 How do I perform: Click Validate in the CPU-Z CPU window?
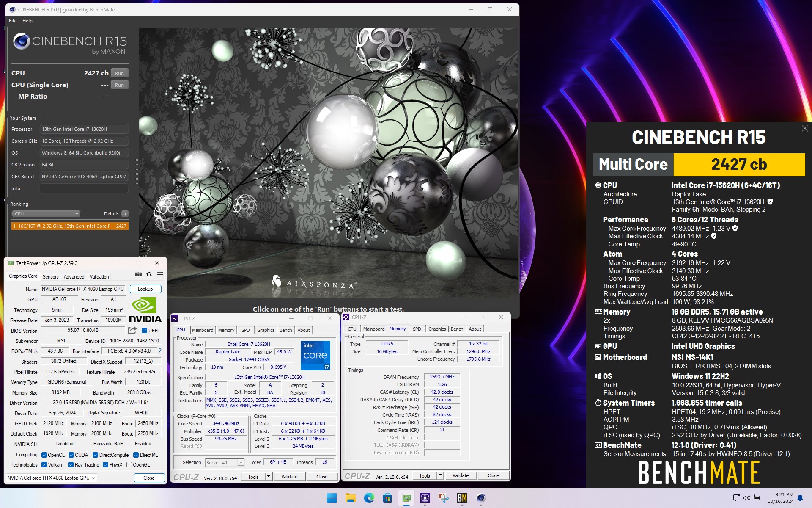[290, 477]
